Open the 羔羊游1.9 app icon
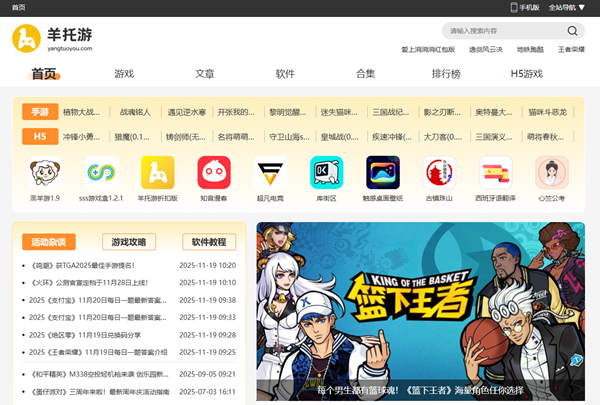 click(x=44, y=173)
